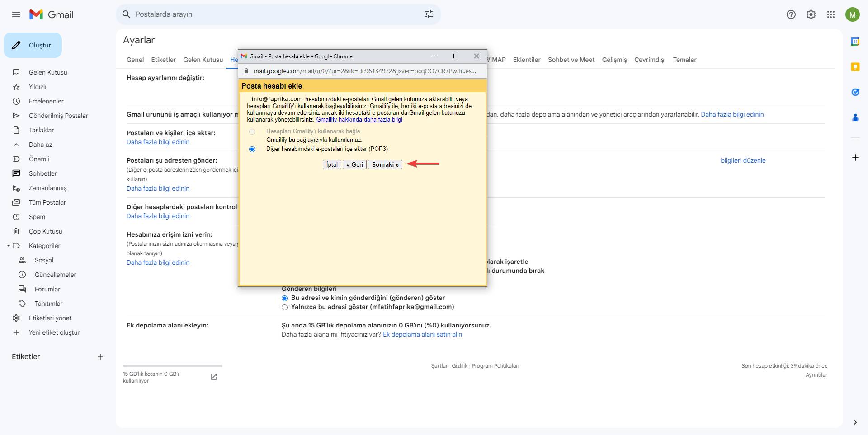The height and width of the screenshot is (435, 868).
Task: Open the Settings gear icon
Action: [x=811, y=14]
